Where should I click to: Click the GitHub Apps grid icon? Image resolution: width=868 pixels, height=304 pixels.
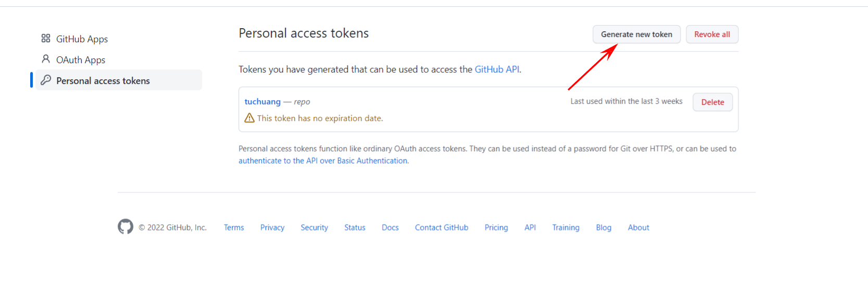[45, 38]
